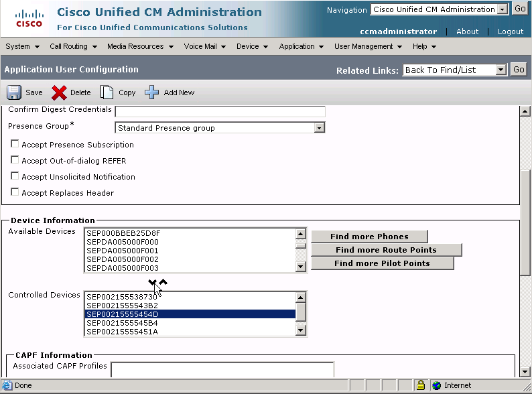Click the Available Devices list scroll-up arrow

pyautogui.click(x=300, y=233)
